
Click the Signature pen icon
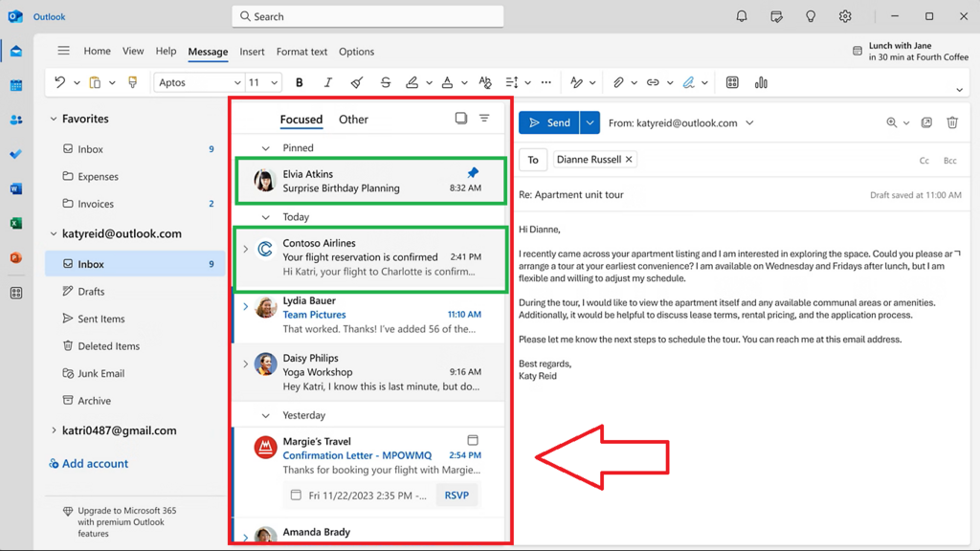tap(688, 82)
